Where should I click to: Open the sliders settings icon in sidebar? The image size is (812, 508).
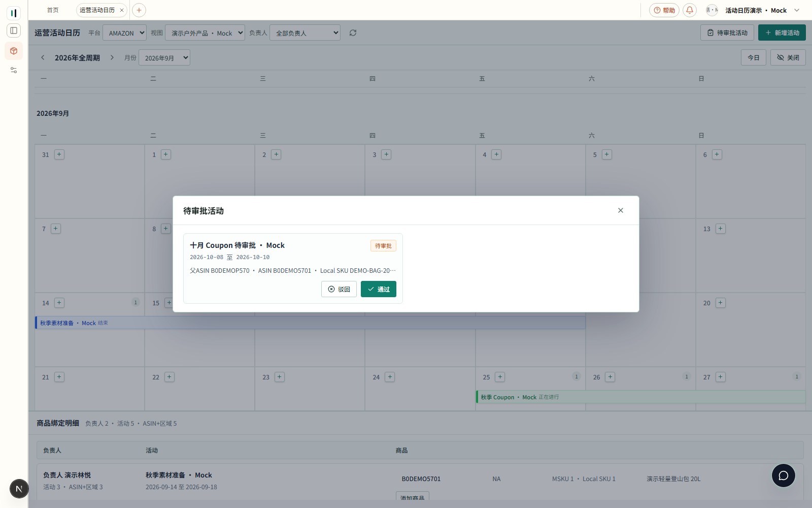(14, 70)
